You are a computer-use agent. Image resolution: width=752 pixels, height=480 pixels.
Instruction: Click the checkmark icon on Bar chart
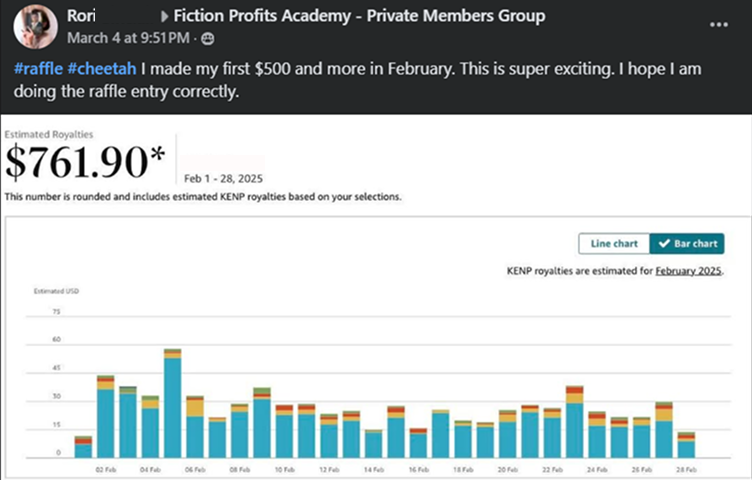660,244
